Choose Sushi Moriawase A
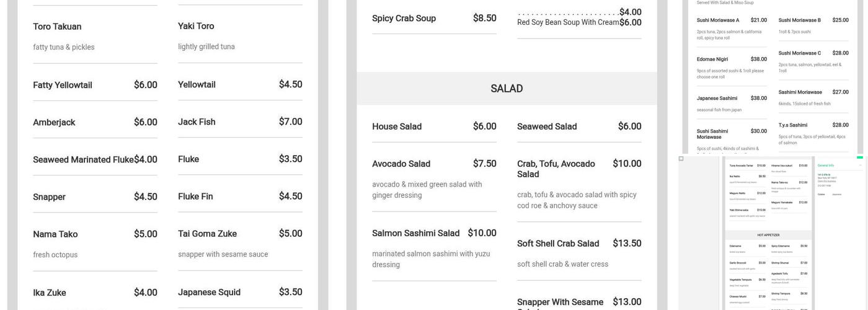This screenshot has width=868, height=310. (717, 20)
